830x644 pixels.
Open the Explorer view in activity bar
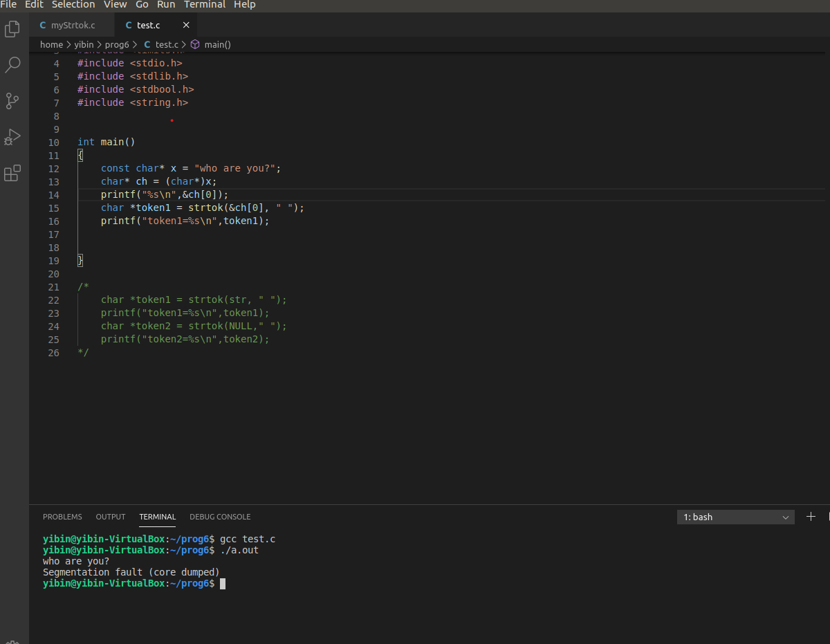tap(12, 29)
